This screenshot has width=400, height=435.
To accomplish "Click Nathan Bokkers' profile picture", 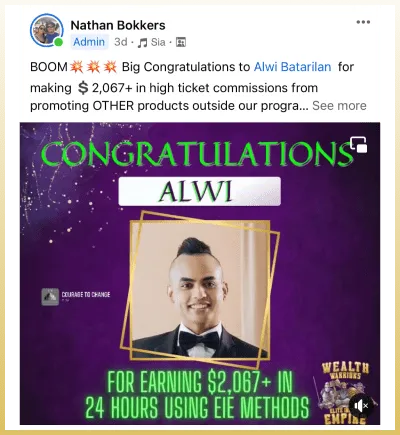I will point(47,31).
